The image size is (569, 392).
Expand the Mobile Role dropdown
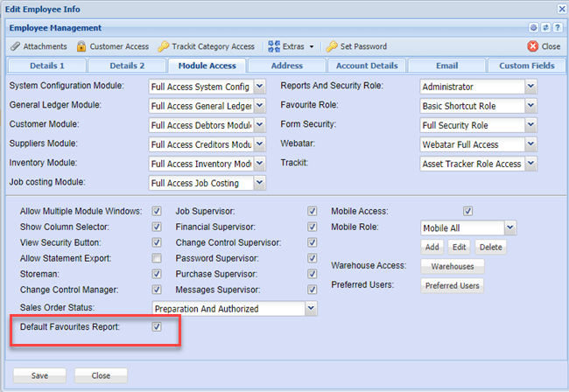point(509,227)
